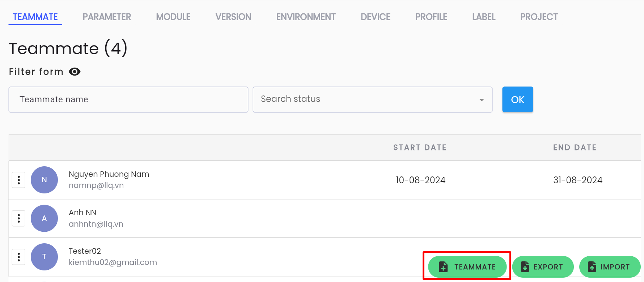The image size is (644, 282).
Task: Go to the PROJECT tab
Action: pos(539,17)
